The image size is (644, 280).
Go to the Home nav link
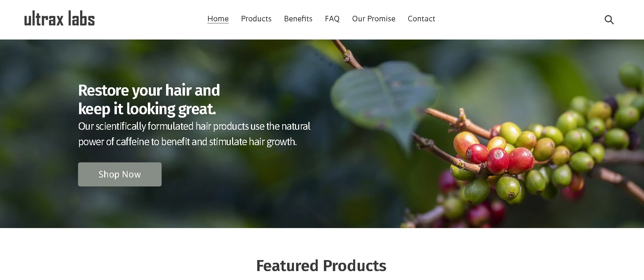click(218, 19)
